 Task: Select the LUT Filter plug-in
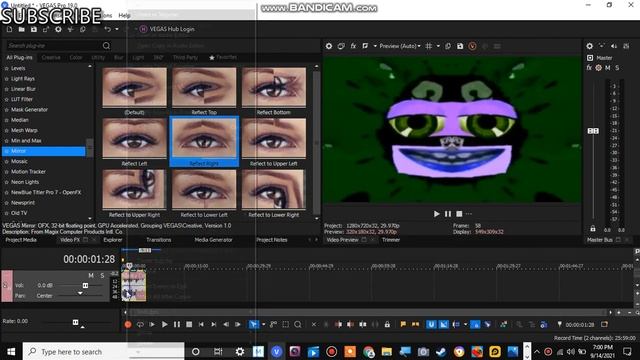coord(22,99)
